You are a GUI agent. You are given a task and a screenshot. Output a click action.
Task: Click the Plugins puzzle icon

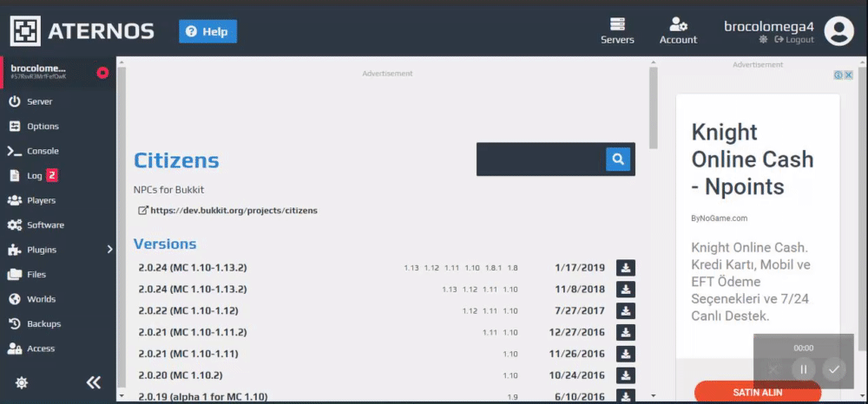15,250
